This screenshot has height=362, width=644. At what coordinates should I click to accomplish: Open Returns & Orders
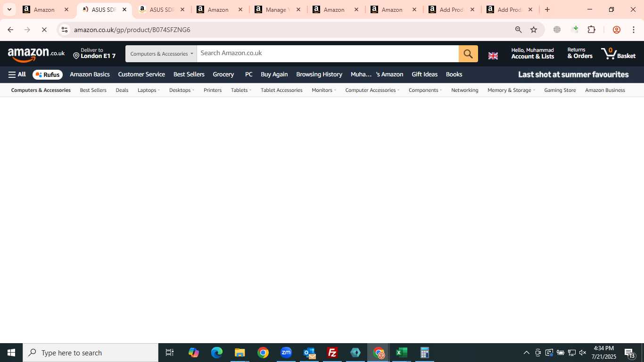tap(580, 53)
